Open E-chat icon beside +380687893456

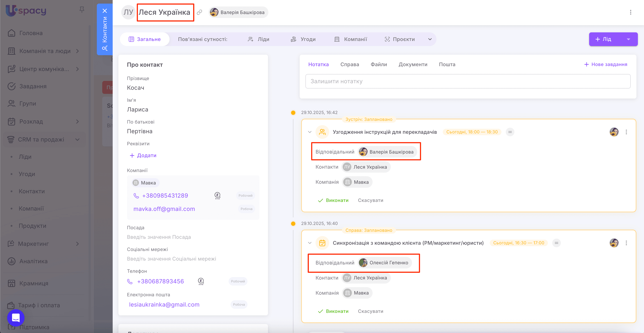201,281
